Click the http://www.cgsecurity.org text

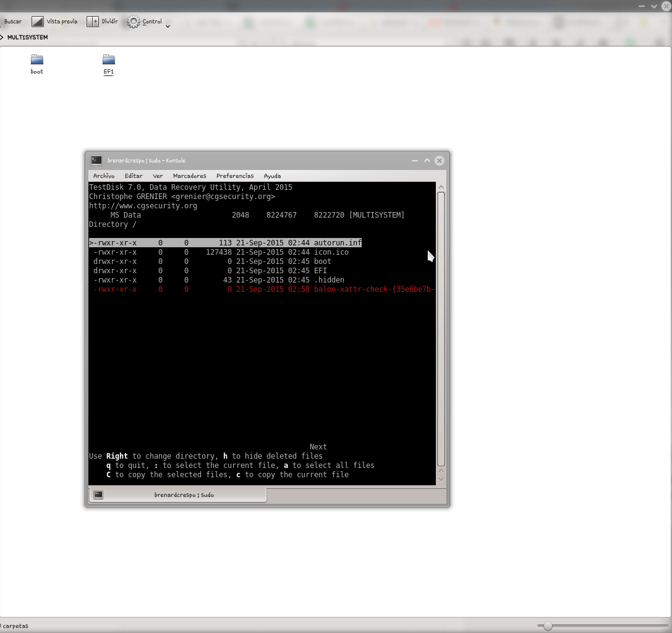click(x=143, y=206)
